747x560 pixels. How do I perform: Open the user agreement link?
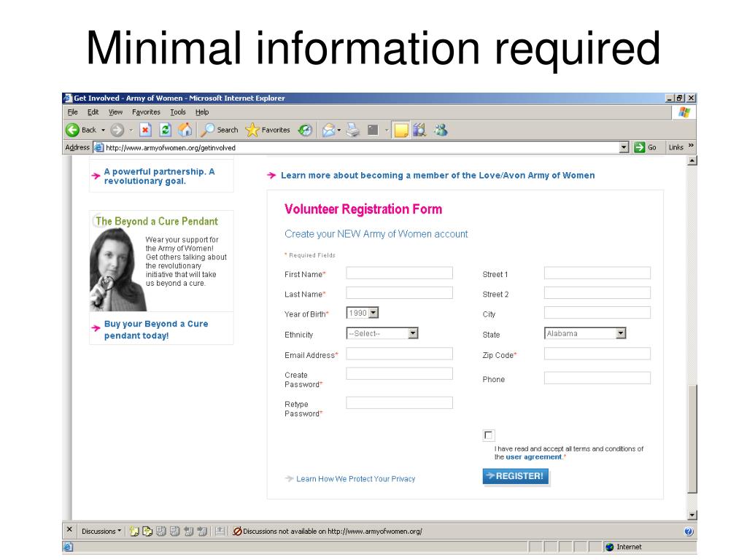click(x=533, y=457)
